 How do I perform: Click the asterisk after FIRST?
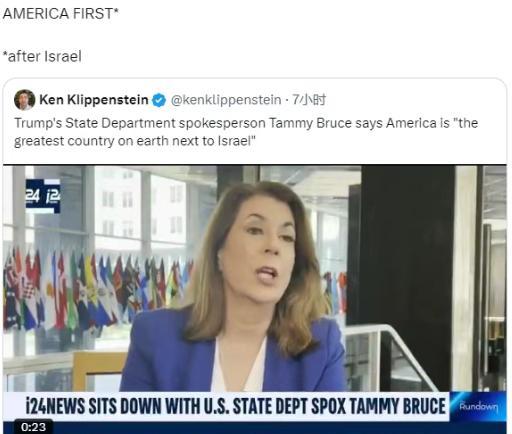(116, 10)
